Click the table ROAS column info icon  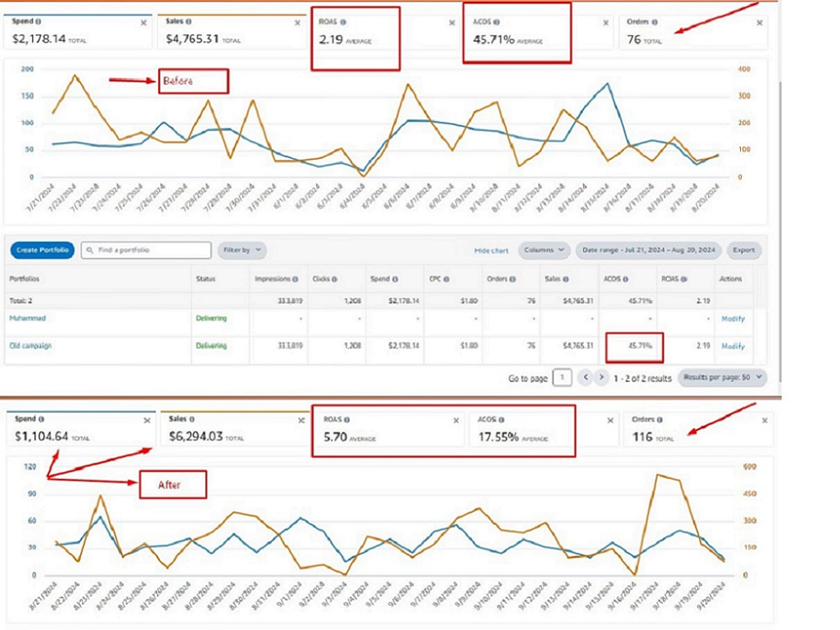click(684, 279)
